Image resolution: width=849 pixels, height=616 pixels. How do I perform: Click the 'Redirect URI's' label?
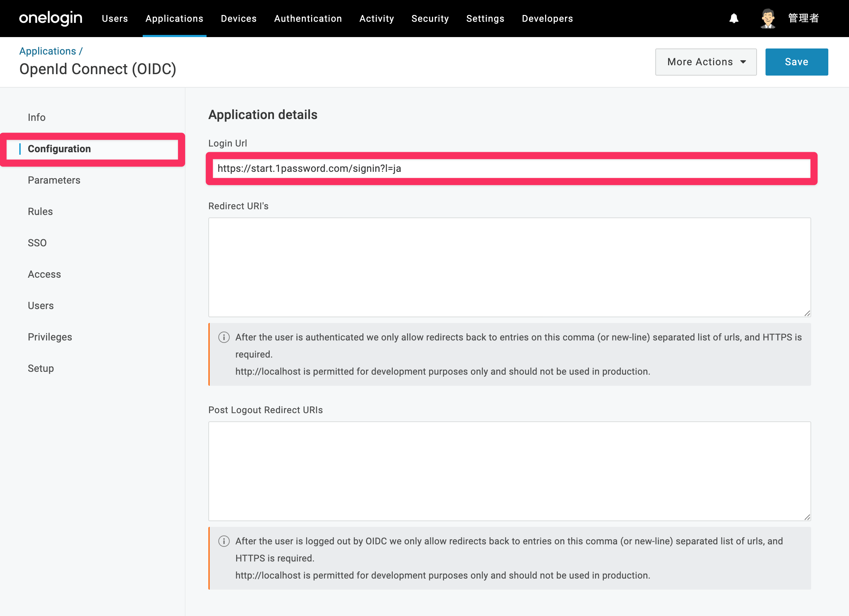pyautogui.click(x=238, y=206)
